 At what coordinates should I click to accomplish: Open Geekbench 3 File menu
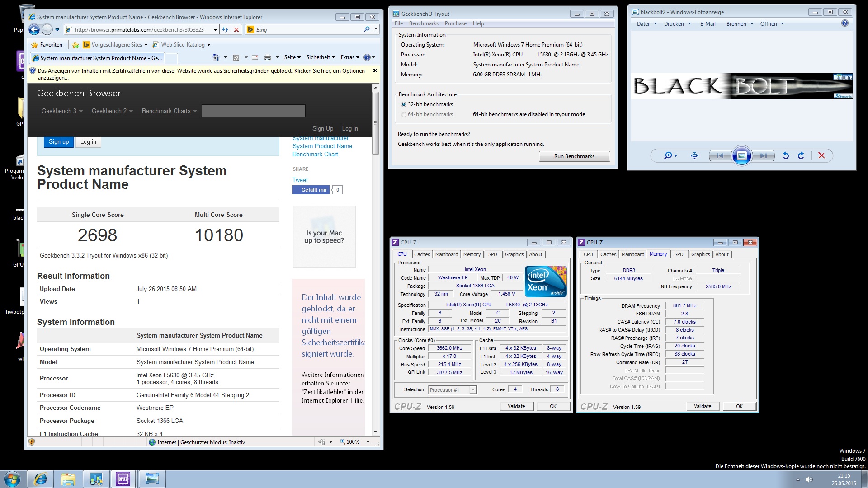pyautogui.click(x=399, y=23)
